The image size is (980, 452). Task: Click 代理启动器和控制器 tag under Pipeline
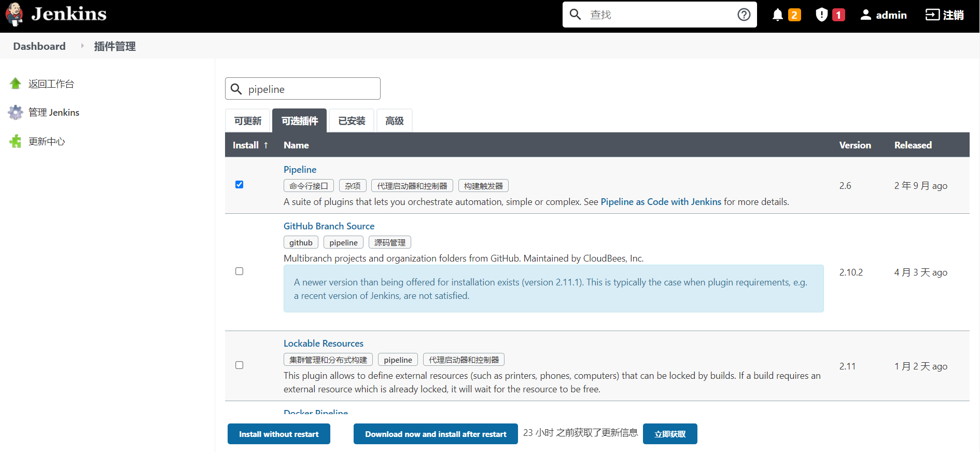tap(412, 186)
